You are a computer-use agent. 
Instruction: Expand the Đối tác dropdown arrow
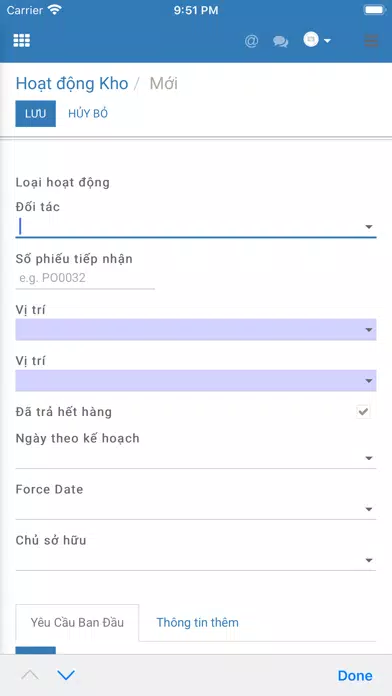368,227
